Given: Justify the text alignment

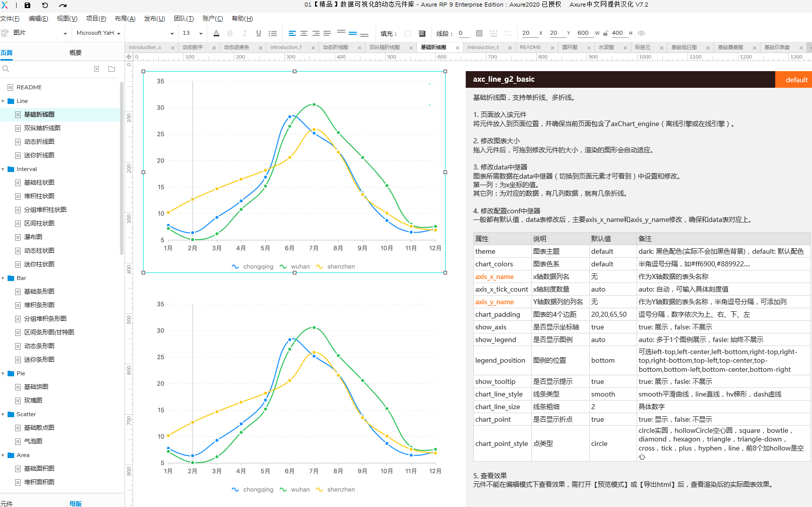Looking at the screenshot, I should (327, 33).
